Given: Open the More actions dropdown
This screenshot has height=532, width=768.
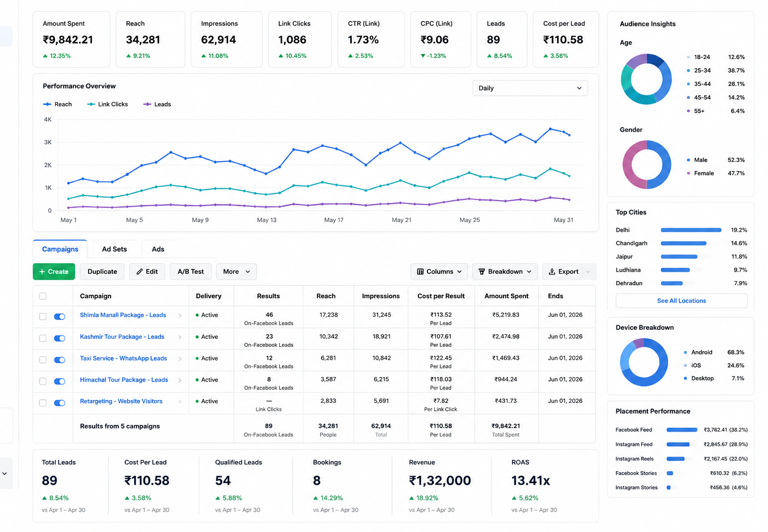Looking at the screenshot, I should pos(236,272).
